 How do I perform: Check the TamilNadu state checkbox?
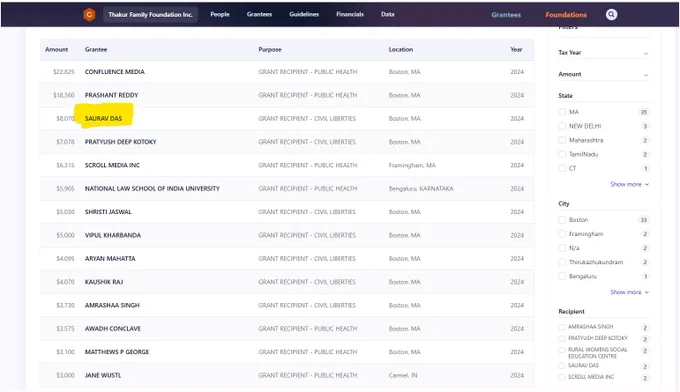coord(562,154)
